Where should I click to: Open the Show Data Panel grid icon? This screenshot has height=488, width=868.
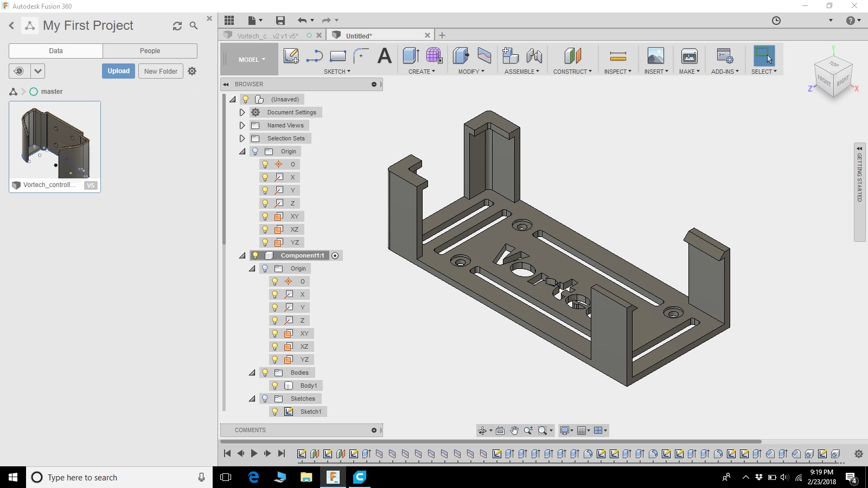click(x=229, y=21)
